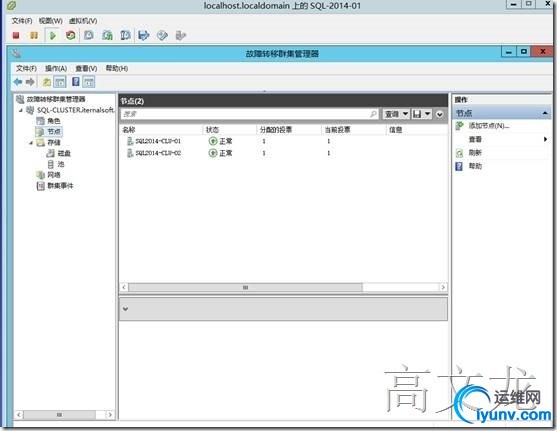
Task: Select 池 under storage
Action: 61,164
